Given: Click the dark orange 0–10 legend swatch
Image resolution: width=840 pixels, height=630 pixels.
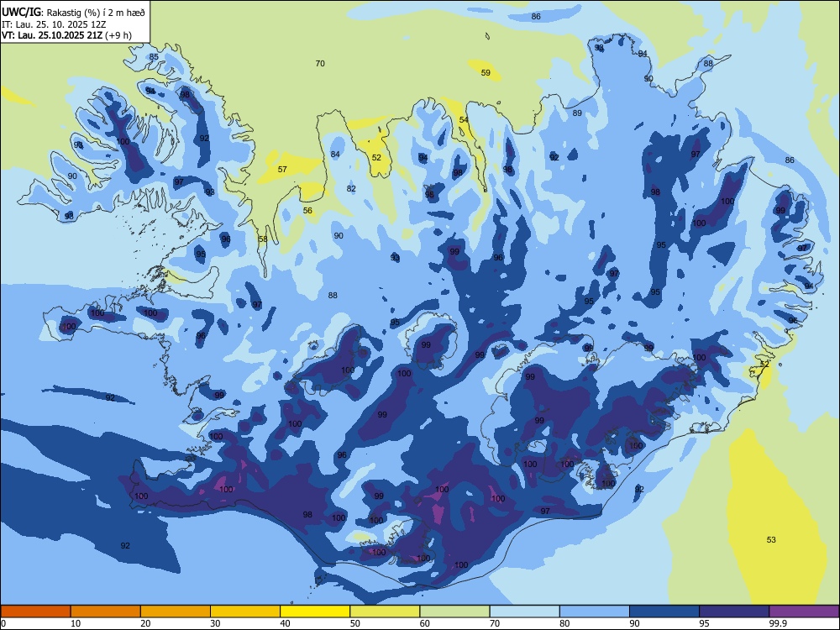Looking at the screenshot, I should (x=35, y=612).
